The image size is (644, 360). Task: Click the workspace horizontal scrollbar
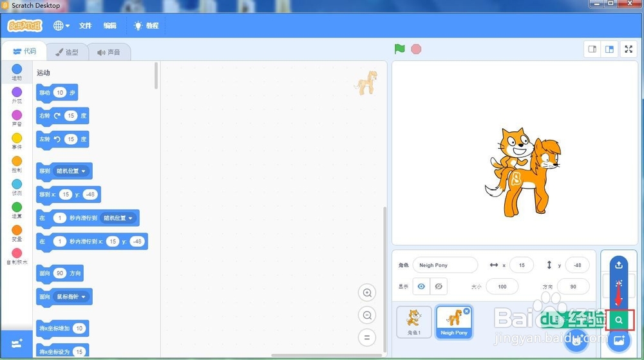pos(327,355)
